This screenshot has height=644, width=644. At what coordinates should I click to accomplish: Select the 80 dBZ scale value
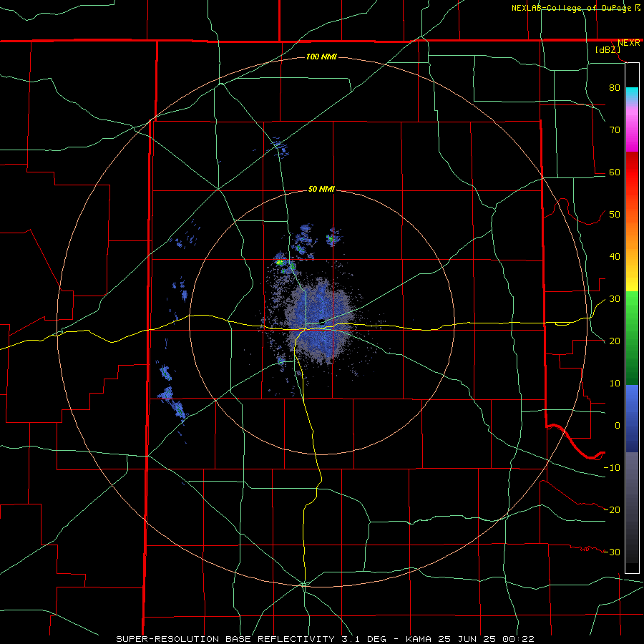(x=615, y=87)
